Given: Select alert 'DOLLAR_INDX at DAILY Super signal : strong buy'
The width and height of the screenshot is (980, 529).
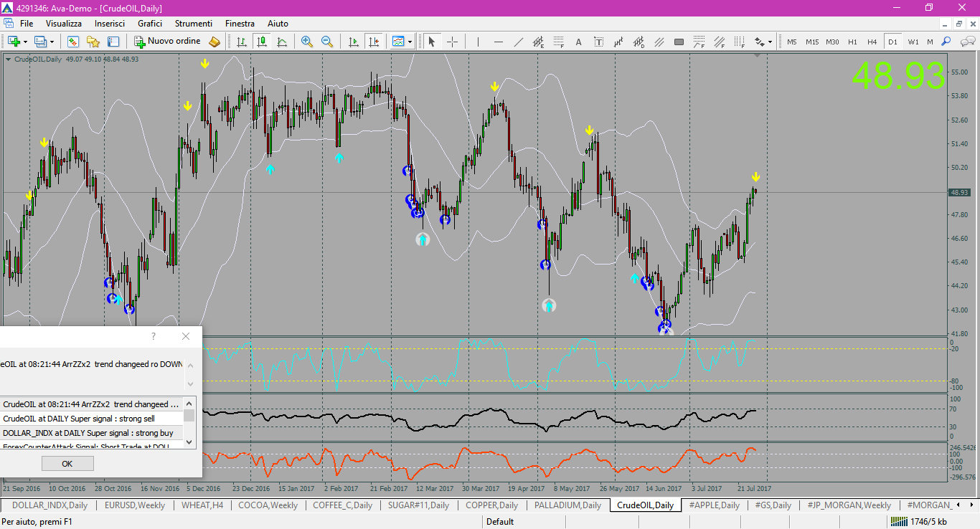Looking at the screenshot, I should click(x=92, y=433).
